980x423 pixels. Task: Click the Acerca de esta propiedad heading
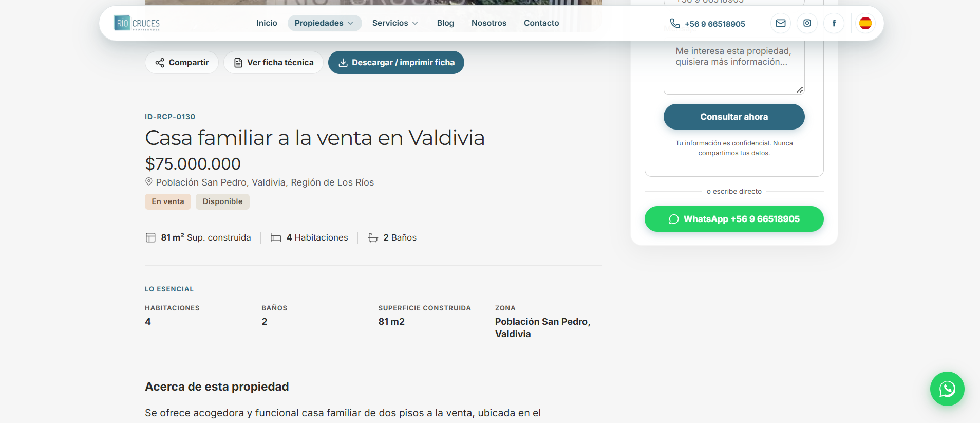click(217, 387)
